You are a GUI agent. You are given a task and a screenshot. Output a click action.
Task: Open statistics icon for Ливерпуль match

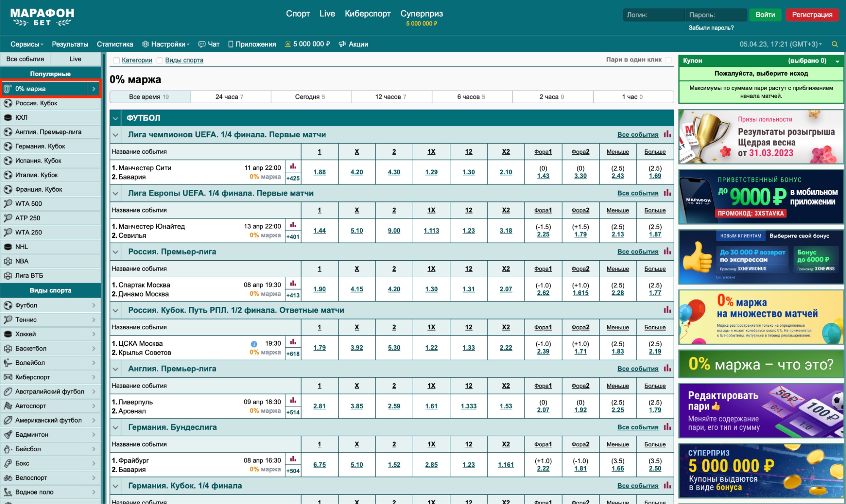point(293,400)
